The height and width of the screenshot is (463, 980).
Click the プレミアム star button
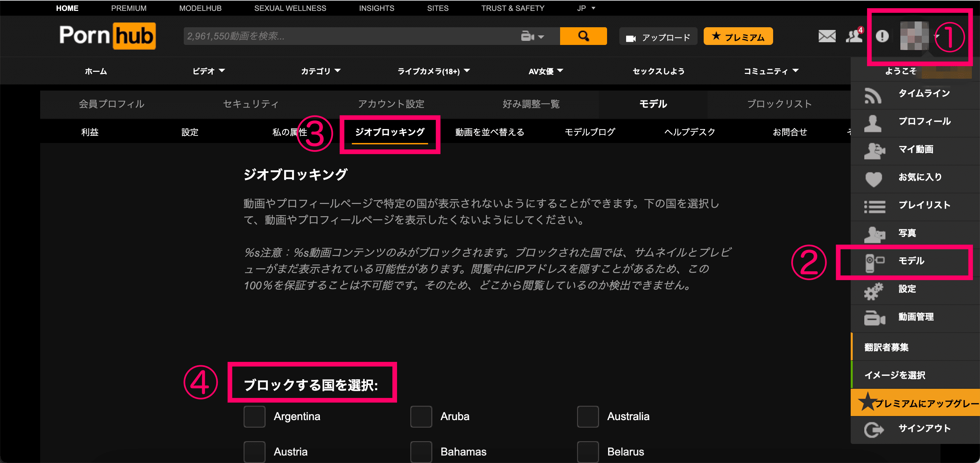[738, 36]
